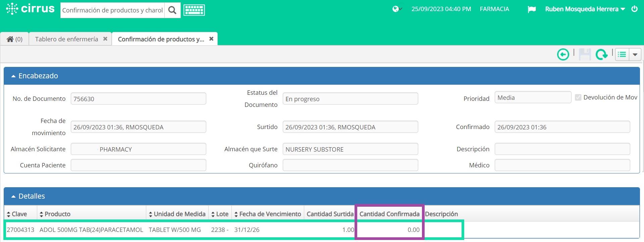Click the green refresh icon
The height and width of the screenshot is (242, 644).
601,54
